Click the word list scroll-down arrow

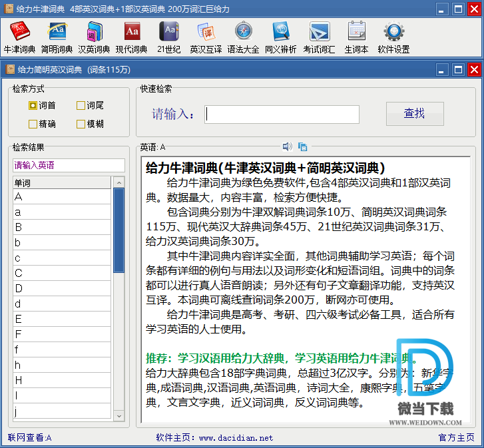pyautogui.click(x=119, y=415)
